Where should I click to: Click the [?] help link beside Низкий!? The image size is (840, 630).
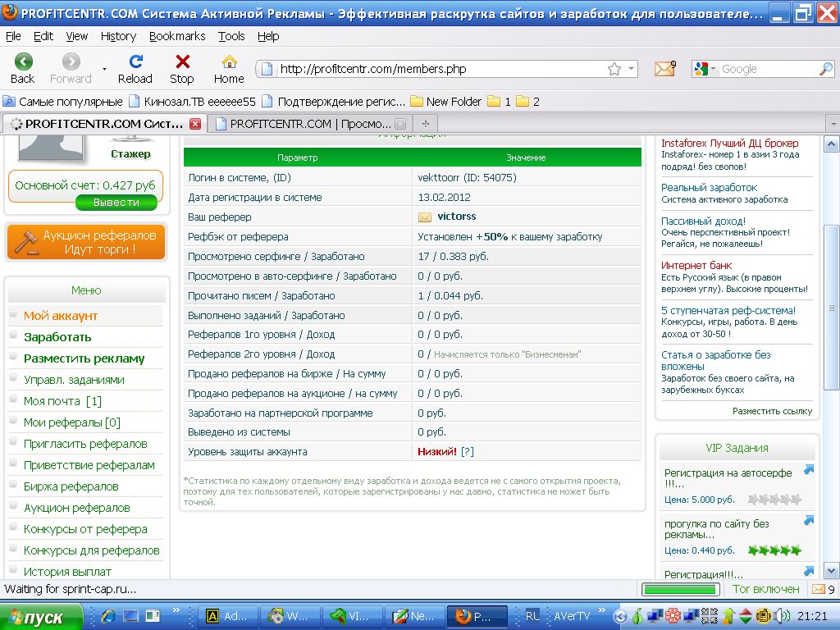coord(468,452)
